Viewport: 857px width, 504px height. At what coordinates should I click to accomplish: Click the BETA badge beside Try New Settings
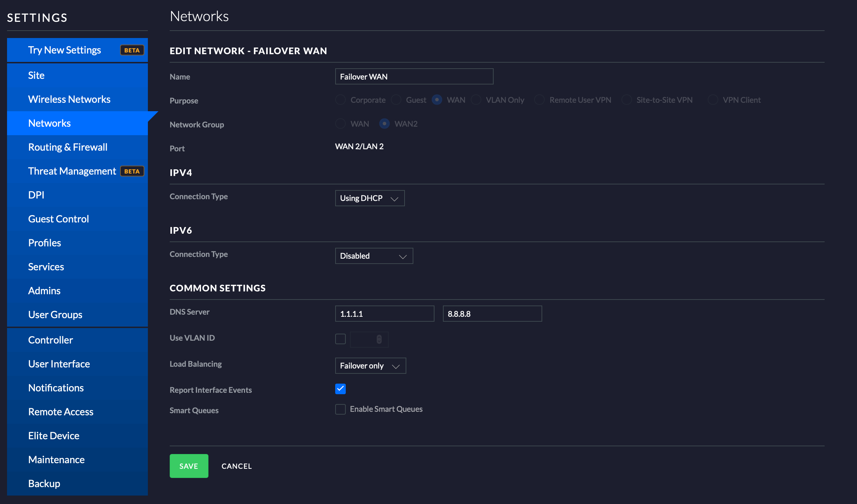pos(132,50)
